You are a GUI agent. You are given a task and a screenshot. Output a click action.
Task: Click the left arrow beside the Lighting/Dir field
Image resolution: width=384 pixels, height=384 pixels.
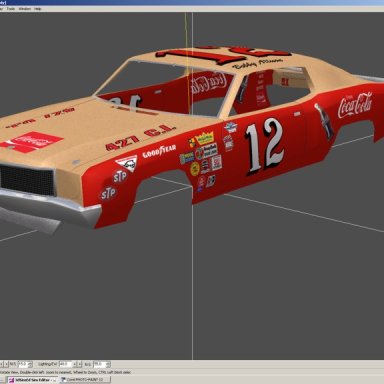coord(75,364)
